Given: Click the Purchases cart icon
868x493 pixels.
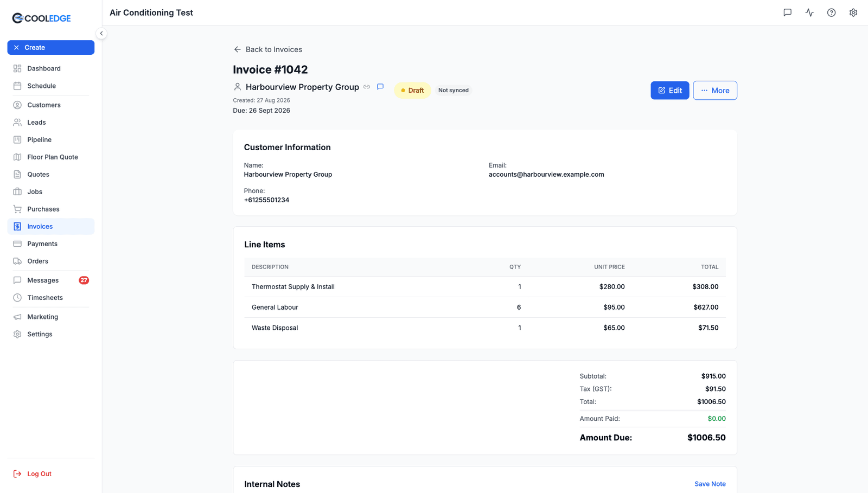Looking at the screenshot, I should click(x=17, y=209).
